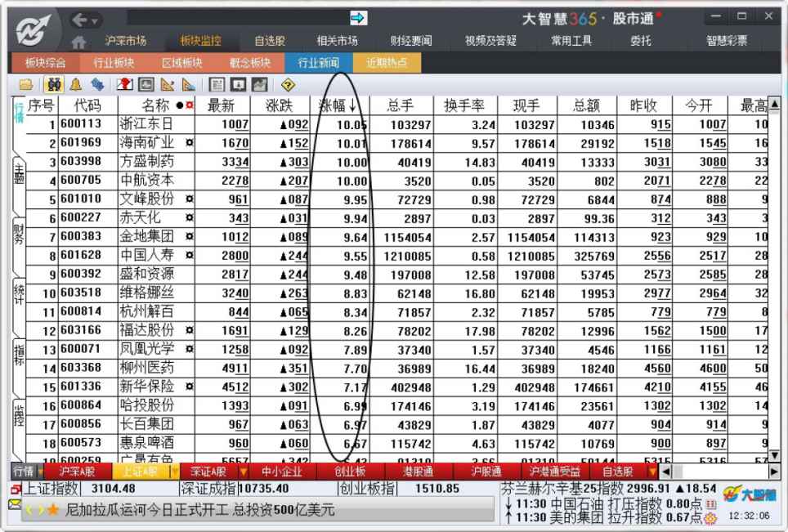Click the horizontal scrollbar right arrow
Image resolution: width=788 pixels, height=532 pixels.
(774, 472)
